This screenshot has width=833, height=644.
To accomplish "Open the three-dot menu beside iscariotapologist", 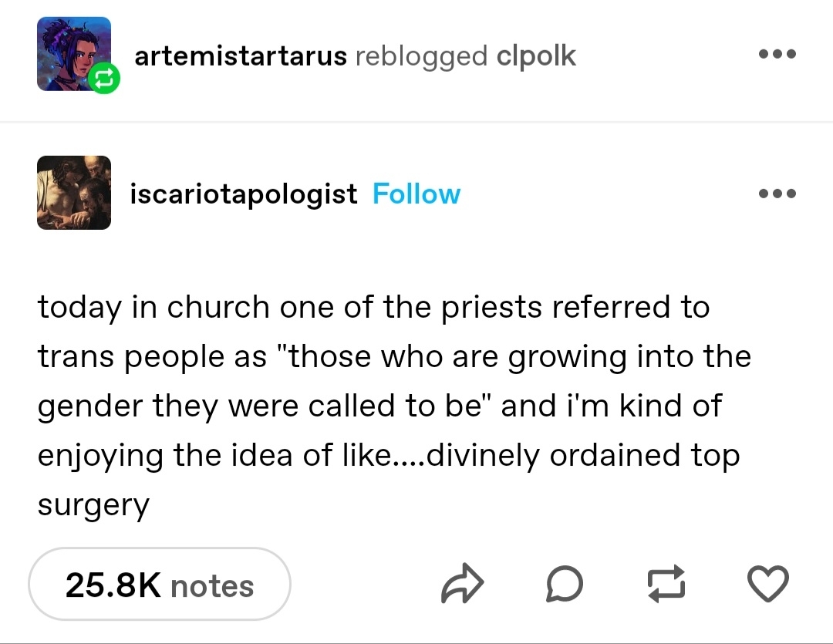I will tap(777, 193).
